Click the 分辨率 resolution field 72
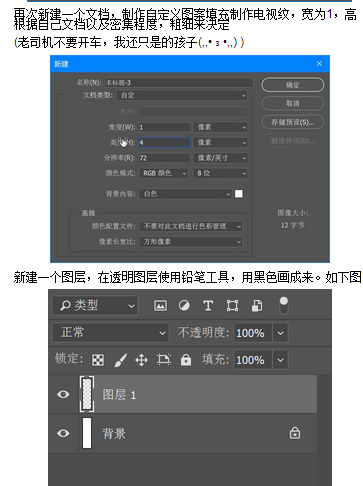This screenshot has width=363, height=486. click(x=164, y=158)
